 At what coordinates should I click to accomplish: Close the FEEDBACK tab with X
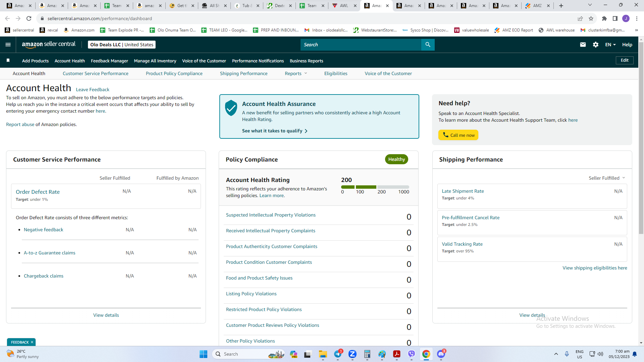tap(32, 342)
